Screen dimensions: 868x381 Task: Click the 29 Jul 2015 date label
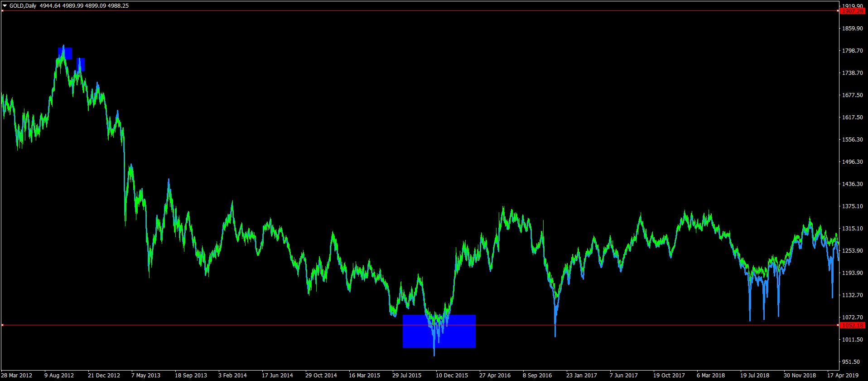tap(407, 375)
